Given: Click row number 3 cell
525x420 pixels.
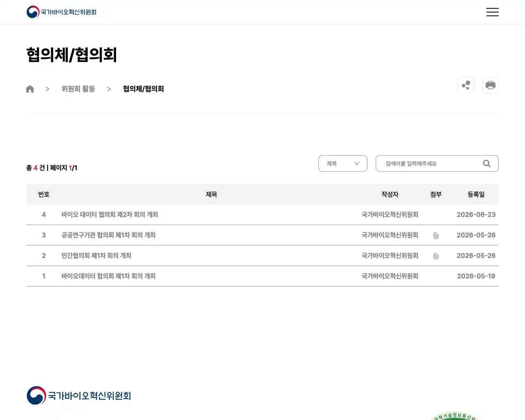Looking at the screenshot, I should click(44, 235).
